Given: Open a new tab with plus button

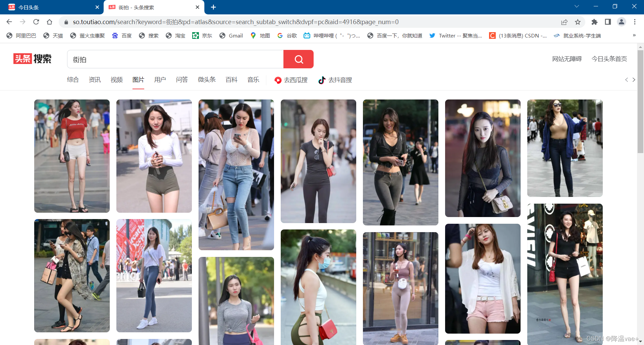Looking at the screenshot, I should [x=213, y=7].
